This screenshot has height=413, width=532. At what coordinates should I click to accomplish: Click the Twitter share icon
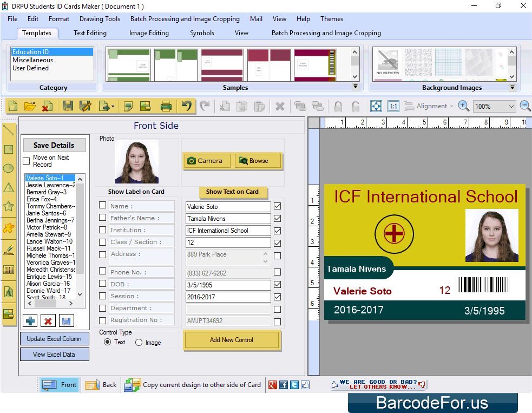(x=294, y=385)
